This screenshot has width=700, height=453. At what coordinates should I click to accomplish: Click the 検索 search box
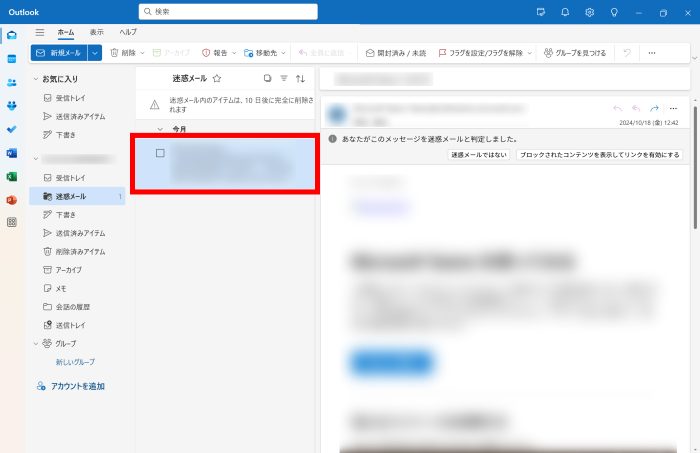[x=228, y=12]
